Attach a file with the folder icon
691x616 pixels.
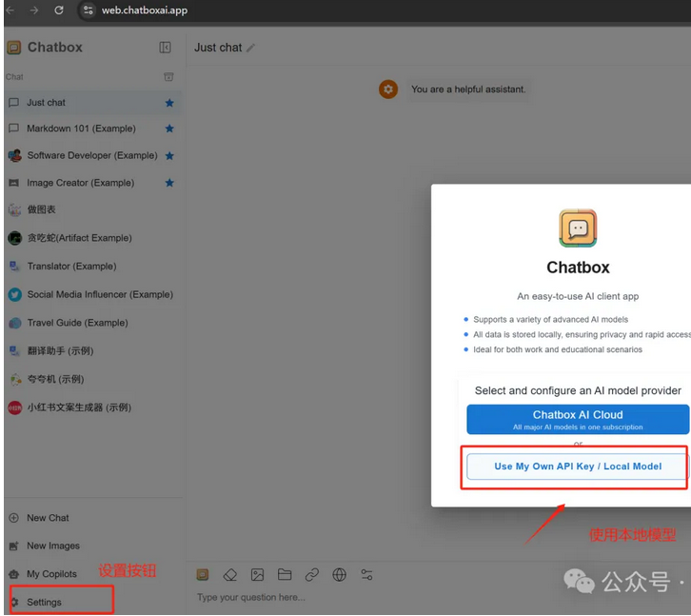285,574
